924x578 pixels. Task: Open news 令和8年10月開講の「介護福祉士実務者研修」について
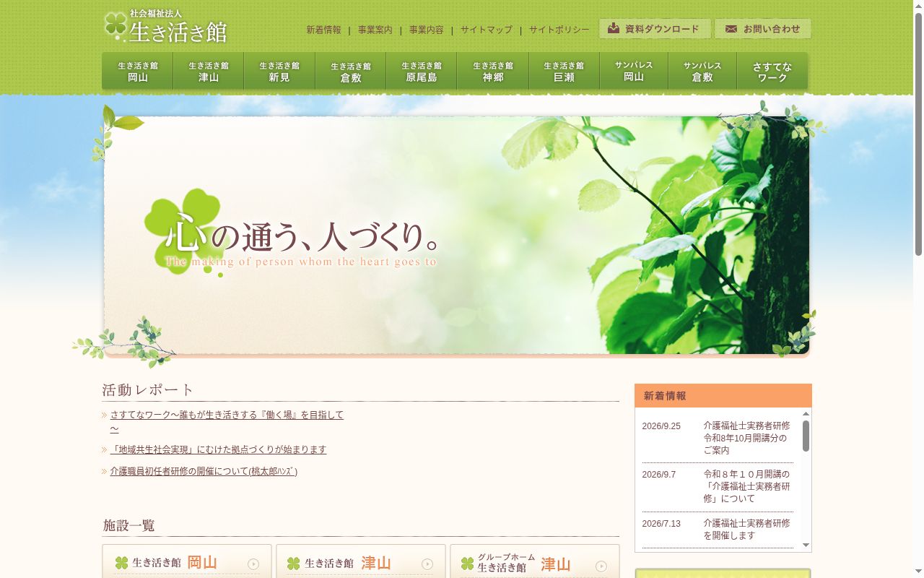coord(747,486)
